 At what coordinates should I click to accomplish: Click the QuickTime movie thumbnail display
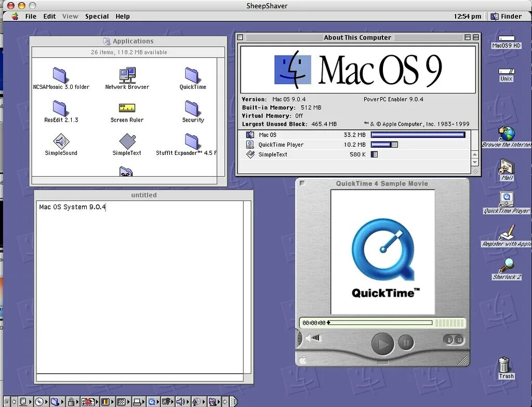(x=383, y=252)
